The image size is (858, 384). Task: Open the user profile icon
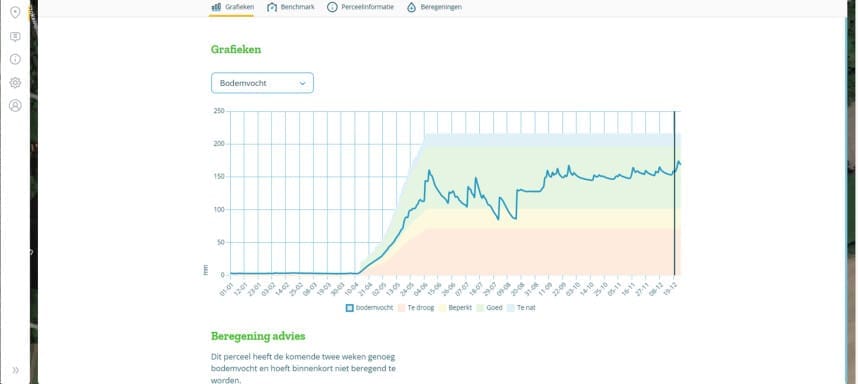pyautogui.click(x=15, y=106)
